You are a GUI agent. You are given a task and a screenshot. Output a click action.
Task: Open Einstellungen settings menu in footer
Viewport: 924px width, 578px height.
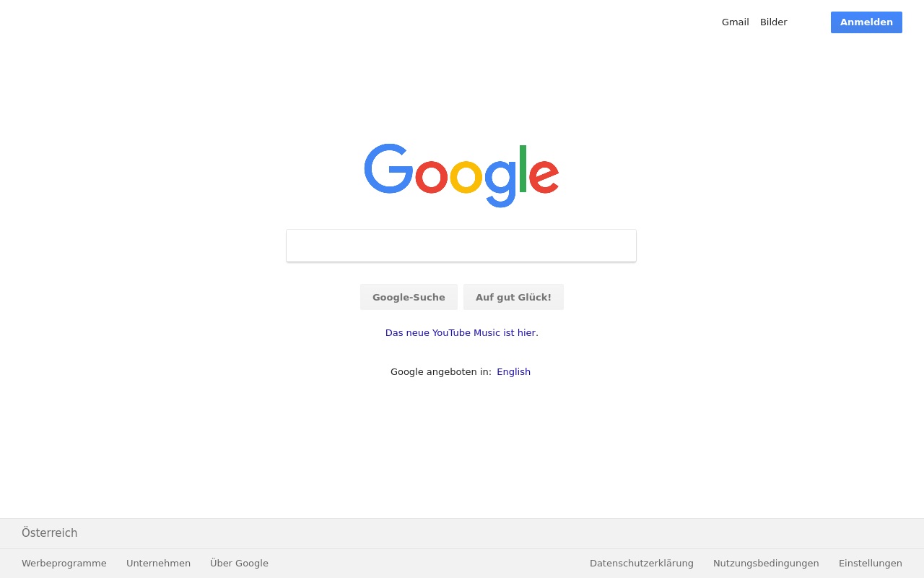(871, 564)
